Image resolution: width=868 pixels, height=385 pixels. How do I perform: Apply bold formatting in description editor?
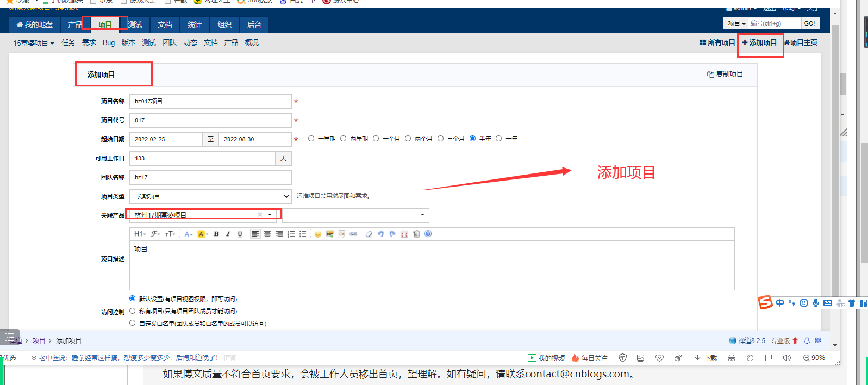click(216, 234)
